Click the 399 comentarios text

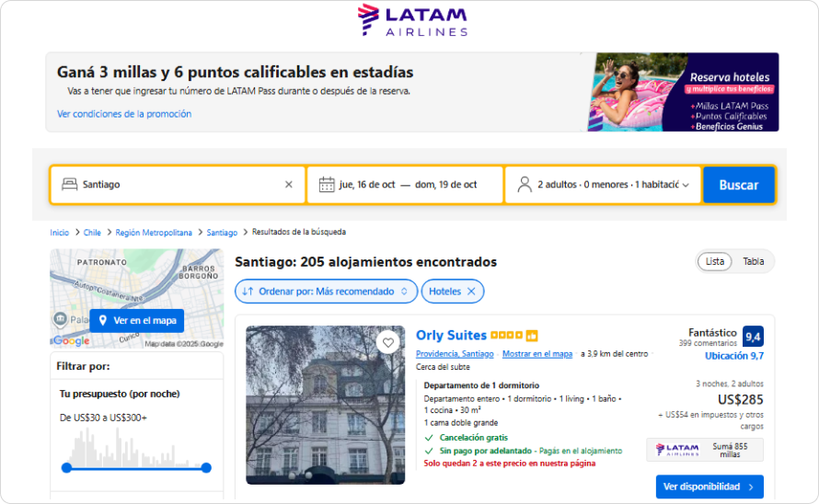(x=708, y=343)
